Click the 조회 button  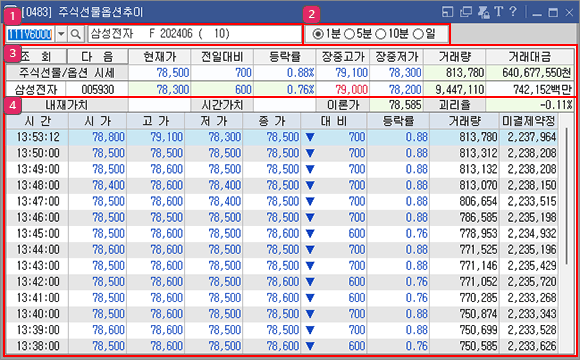click(x=36, y=57)
